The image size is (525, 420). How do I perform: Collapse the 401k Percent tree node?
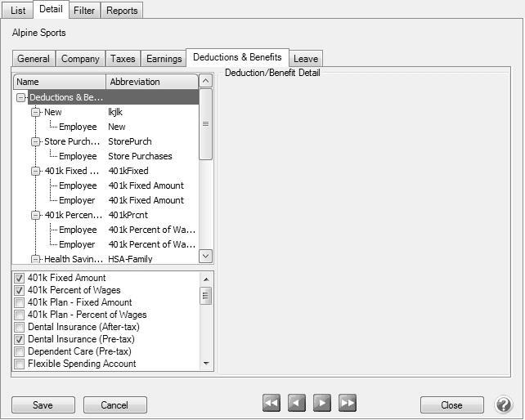(36, 215)
